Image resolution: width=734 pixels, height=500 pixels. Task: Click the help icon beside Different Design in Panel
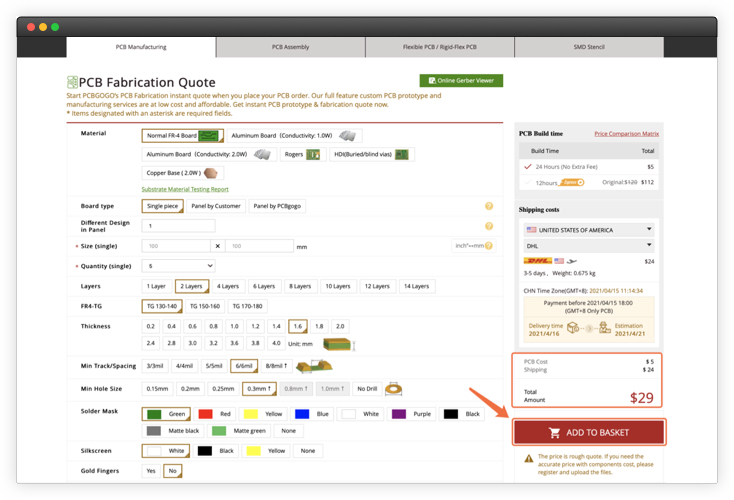pyautogui.click(x=489, y=226)
